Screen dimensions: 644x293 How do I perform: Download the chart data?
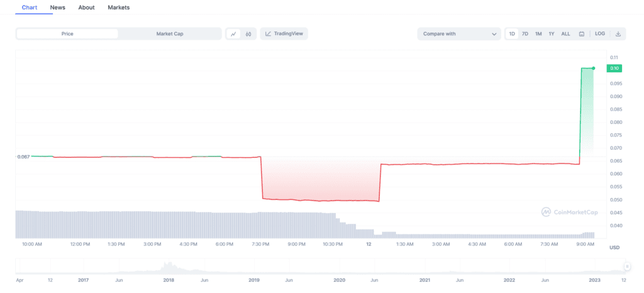click(618, 34)
